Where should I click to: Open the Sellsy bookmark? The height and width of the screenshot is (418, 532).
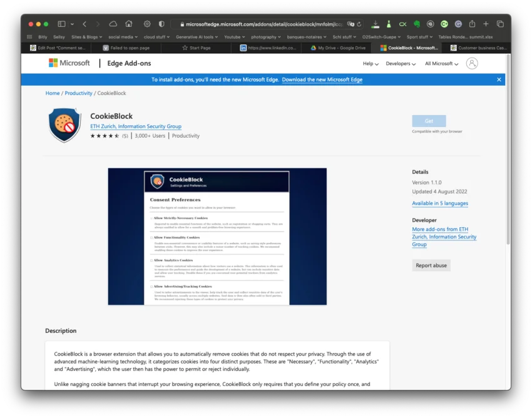point(59,37)
